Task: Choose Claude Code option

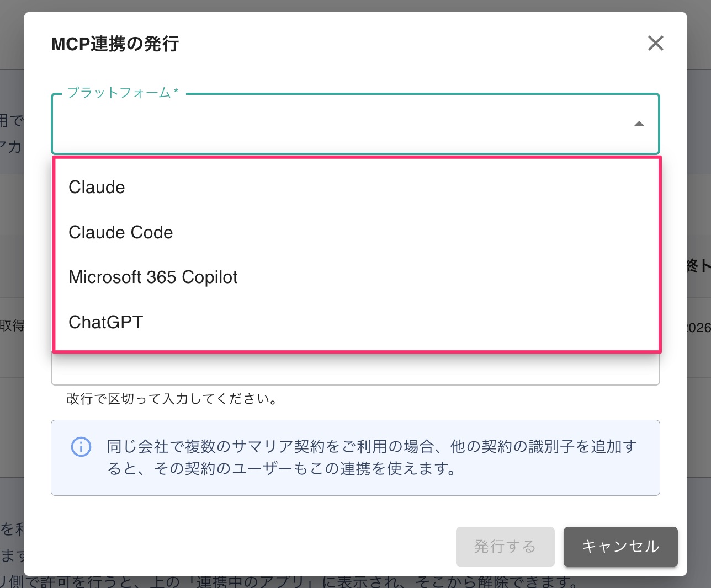Action: [356, 232]
